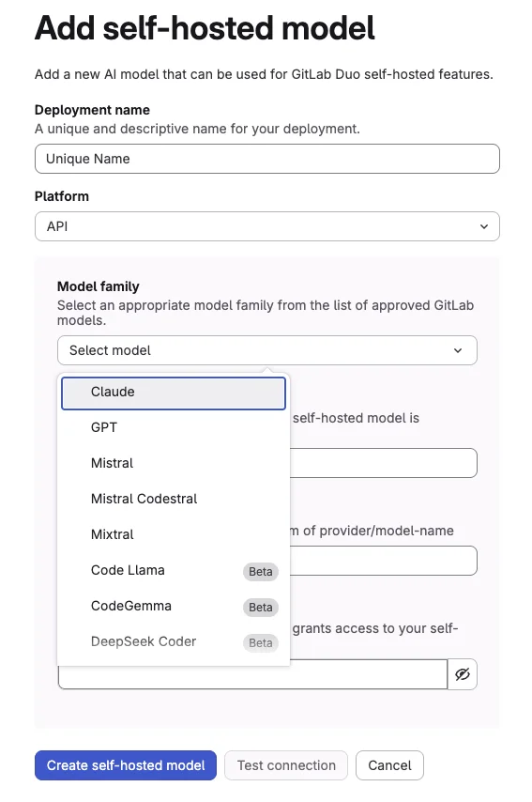Image resolution: width=532 pixels, height=802 pixels.
Task: Click the 'Model family' label text
Action: [99, 286]
